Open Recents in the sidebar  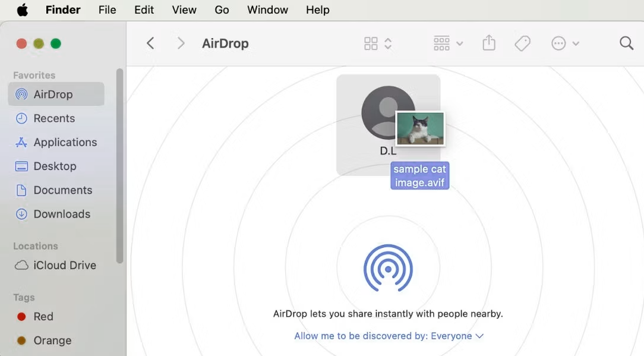click(x=56, y=118)
